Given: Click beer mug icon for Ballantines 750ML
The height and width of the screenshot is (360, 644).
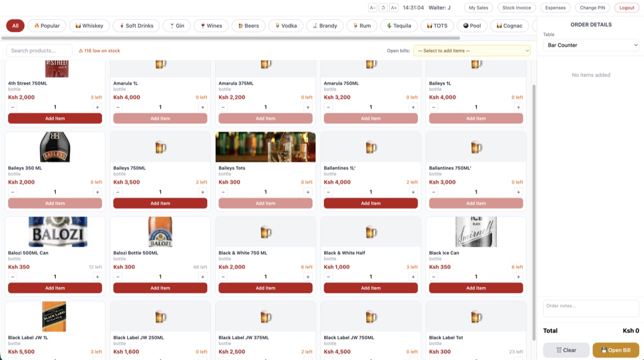Looking at the screenshot, I should pos(476,147).
